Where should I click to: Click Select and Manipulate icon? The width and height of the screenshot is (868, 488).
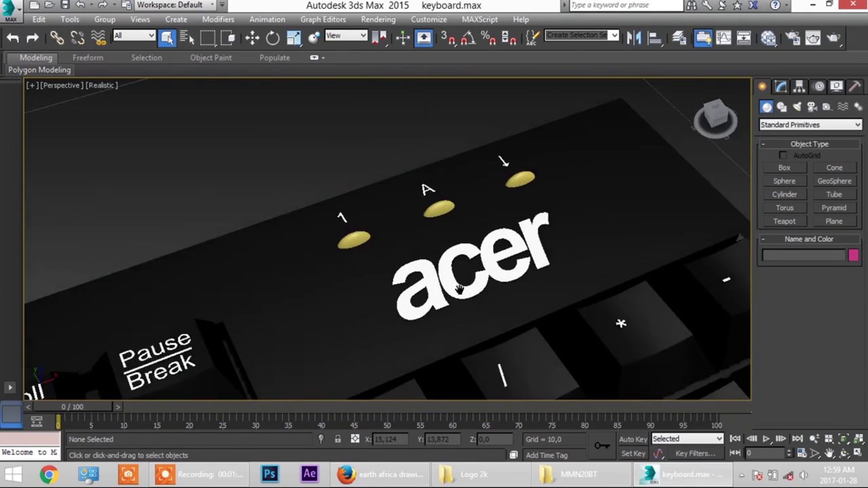403,38
